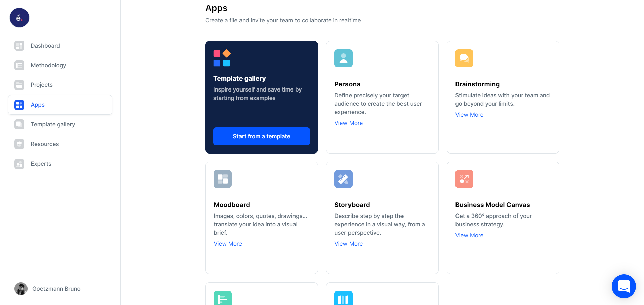The width and height of the screenshot is (644, 305).
Task: Click the Business Model Canvas icon
Action: coord(464,179)
